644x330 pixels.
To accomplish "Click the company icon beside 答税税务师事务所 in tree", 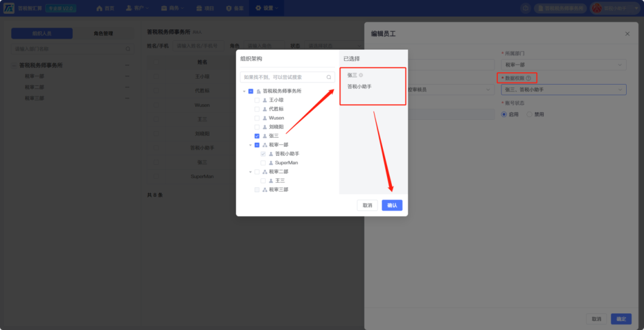I will pyautogui.click(x=259, y=91).
